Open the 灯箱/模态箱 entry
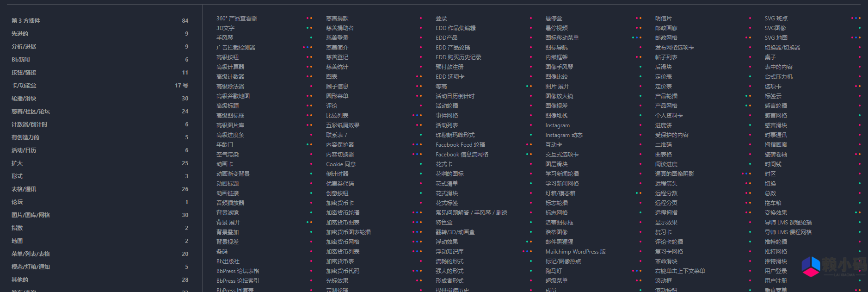Screen dimensions: 868x292 click(560, 193)
